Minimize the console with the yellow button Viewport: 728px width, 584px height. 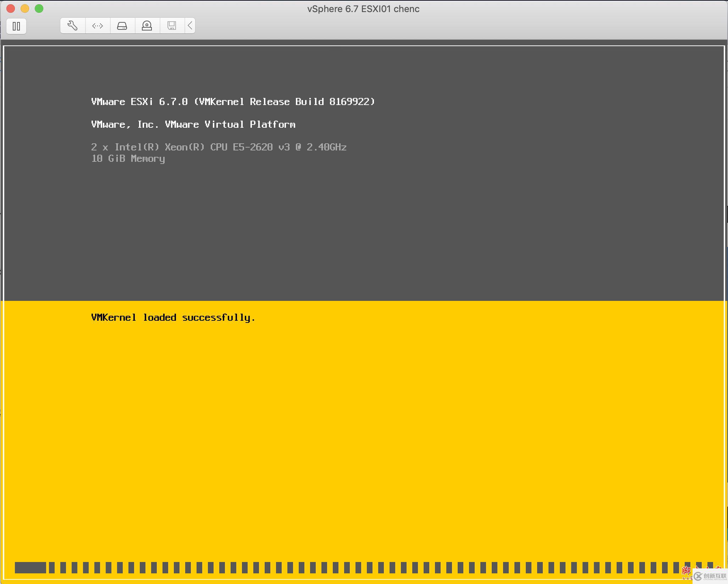pyautogui.click(x=25, y=9)
